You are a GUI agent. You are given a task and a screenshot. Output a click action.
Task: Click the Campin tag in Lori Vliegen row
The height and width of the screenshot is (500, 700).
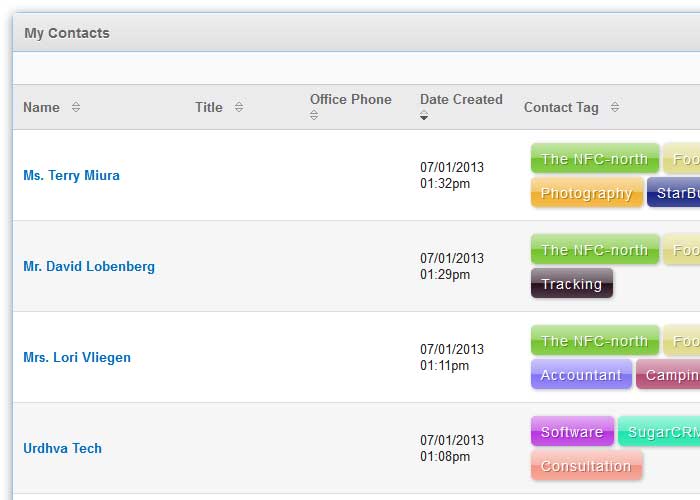point(668,375)
